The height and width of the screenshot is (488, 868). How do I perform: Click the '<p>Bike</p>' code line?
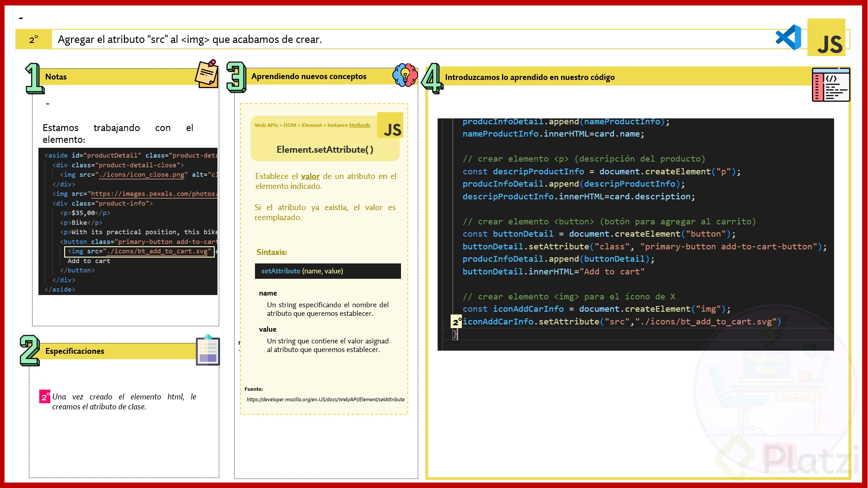tap(81, 223)
